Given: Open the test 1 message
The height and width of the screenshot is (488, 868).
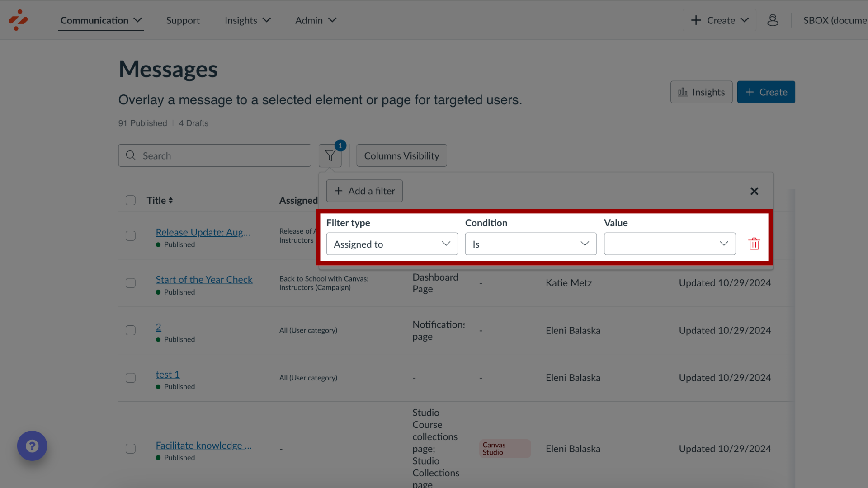Looking at the screenshot, I should tap(168, 375).
